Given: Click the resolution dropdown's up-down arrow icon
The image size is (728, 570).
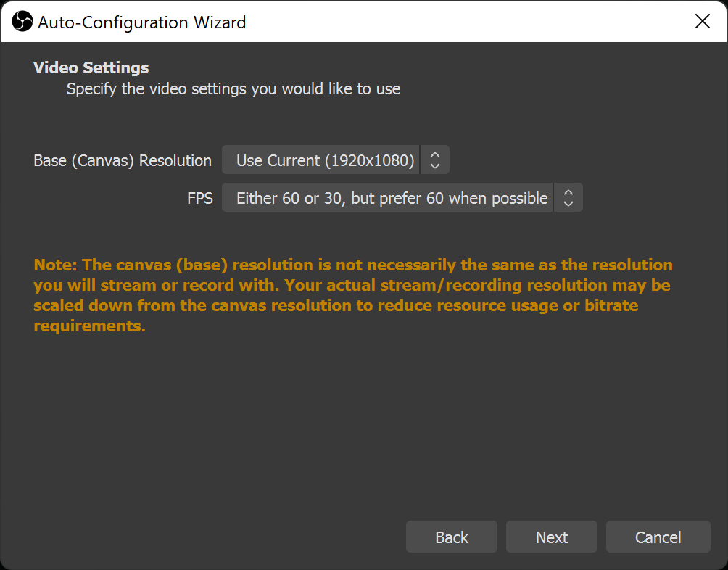Looking at the screenshot, I should click(x=435, y=160).
